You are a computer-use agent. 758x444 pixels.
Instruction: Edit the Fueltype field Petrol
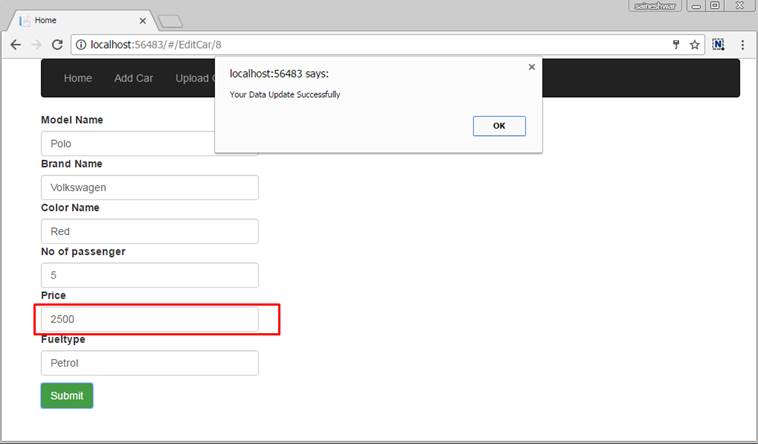pos(150,363)
